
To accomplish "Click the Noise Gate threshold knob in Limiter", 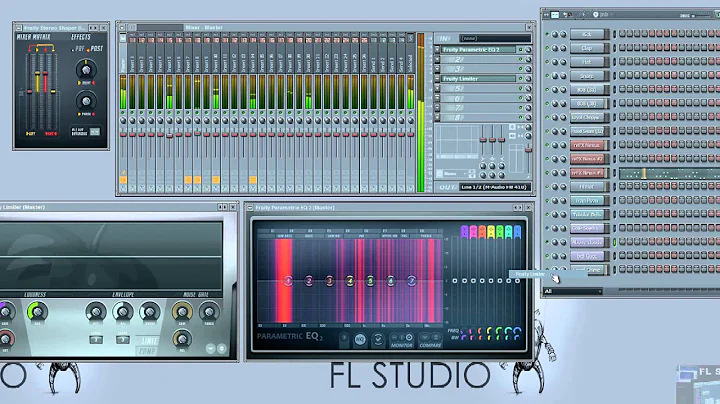I will point(209,312).
